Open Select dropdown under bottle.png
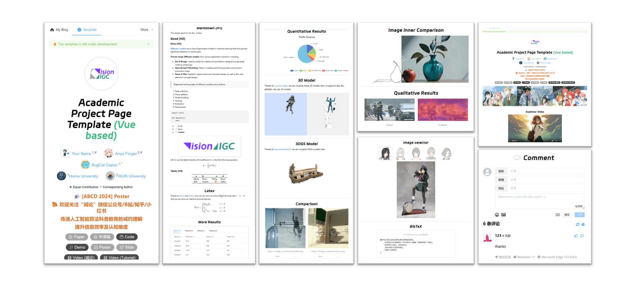This screenshot has height=290, width=644. click(x=285, y=256)
